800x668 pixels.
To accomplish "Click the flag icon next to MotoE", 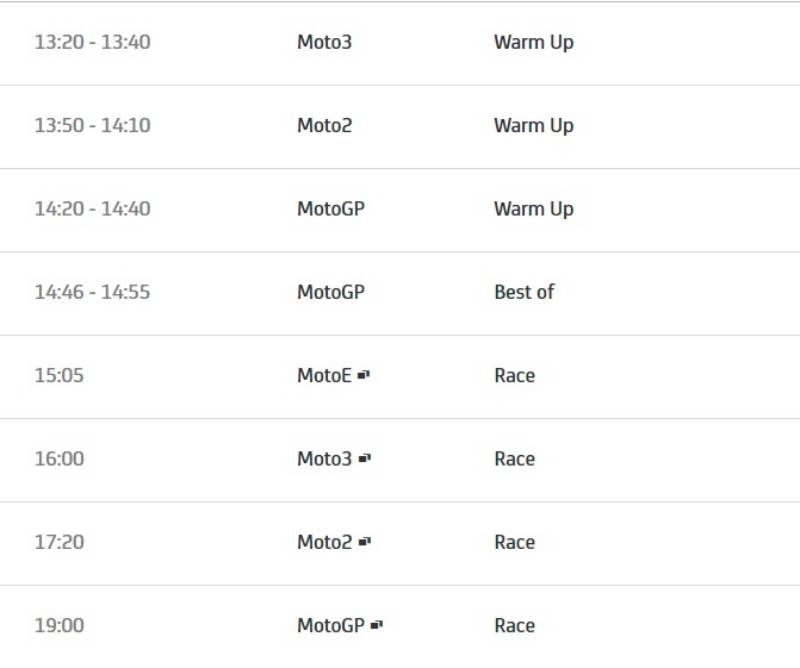I will [364, 376].
